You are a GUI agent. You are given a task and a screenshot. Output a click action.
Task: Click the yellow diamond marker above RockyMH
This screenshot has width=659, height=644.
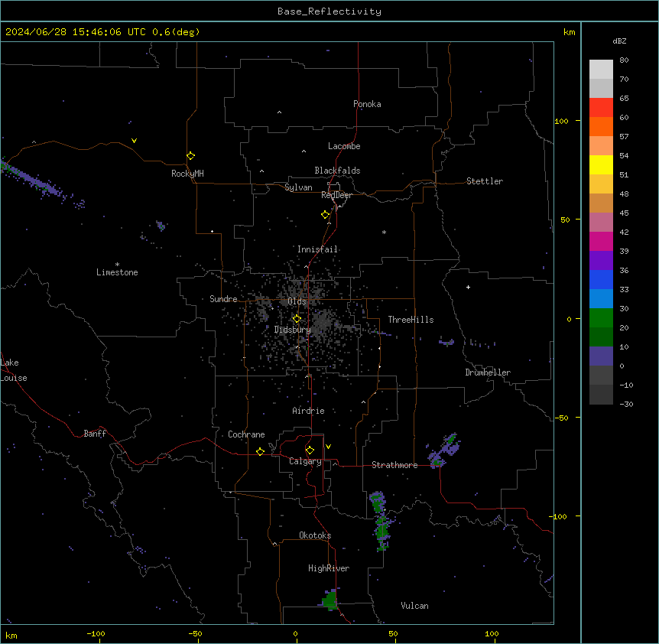point(190,156)
